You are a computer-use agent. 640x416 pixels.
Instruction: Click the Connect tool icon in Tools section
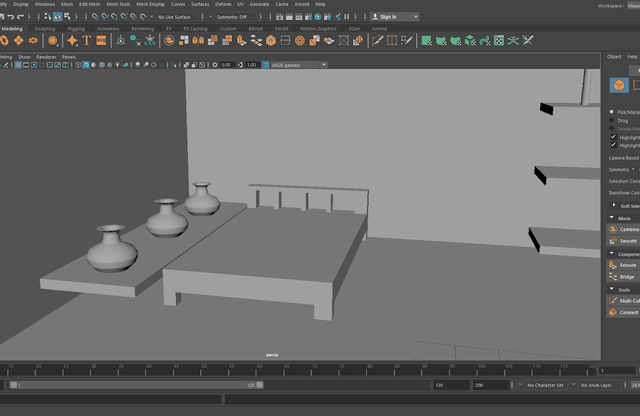(x=613, y=312)
